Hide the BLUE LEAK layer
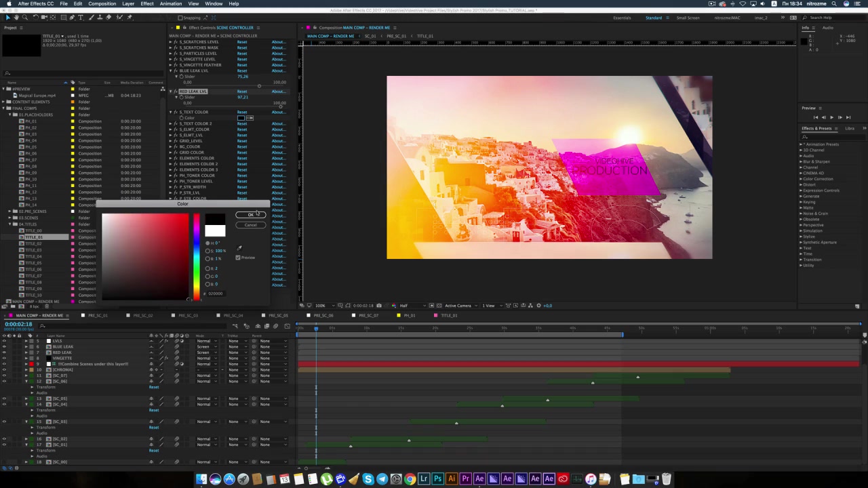This screenshot has height=488, width=868. click(5, 347)
